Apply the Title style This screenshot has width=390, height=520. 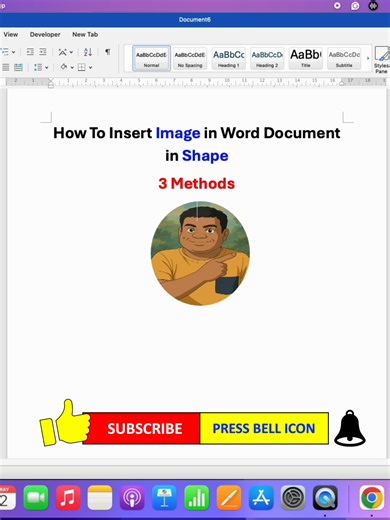tap(306, 58)
